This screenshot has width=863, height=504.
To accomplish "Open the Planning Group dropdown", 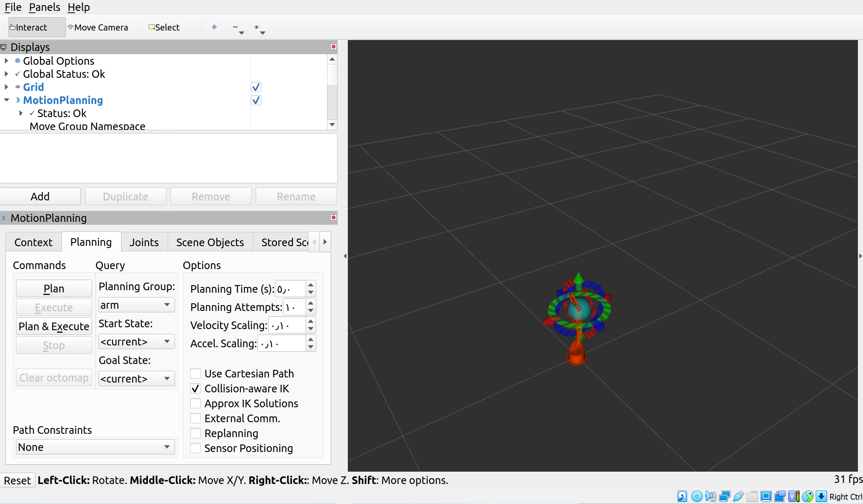I will (136, 305).
